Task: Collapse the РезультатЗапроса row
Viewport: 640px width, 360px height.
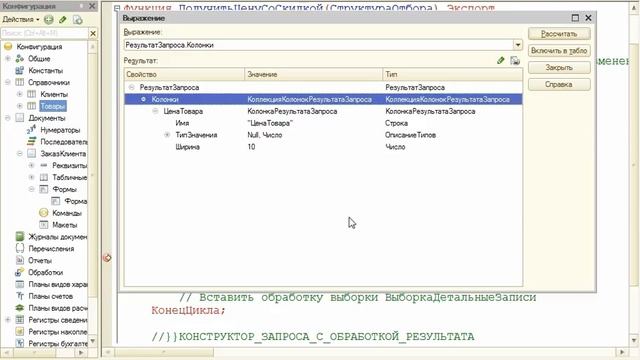Action: 131,87
